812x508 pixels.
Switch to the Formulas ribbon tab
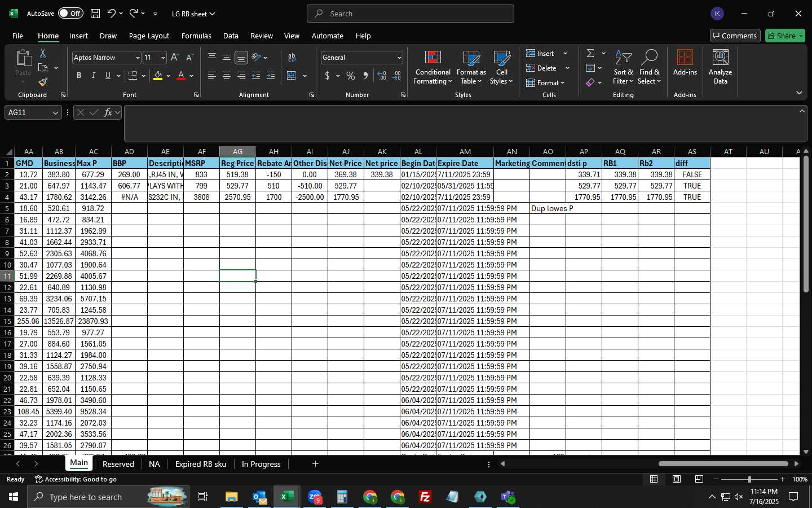[x=196, y=36]
